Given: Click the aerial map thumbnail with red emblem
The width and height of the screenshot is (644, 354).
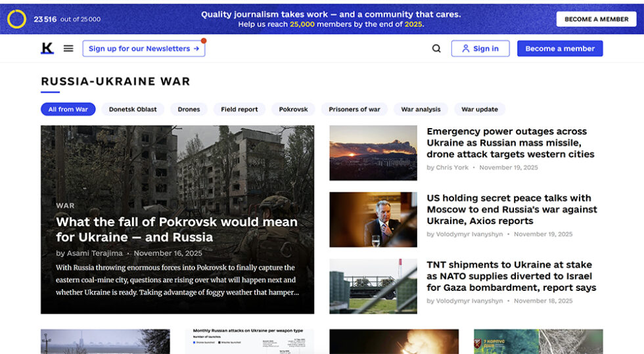Looking at the screenshot, I should coord(538,342).
